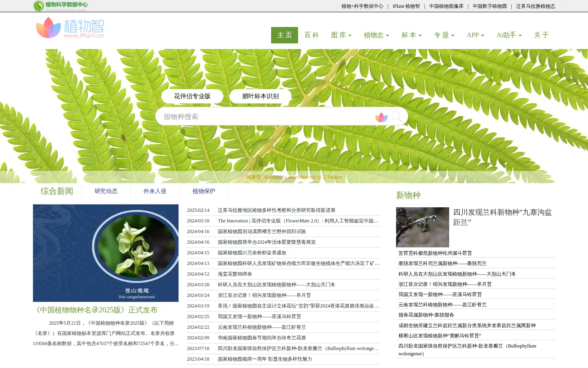Select the 主页 nav item
This screenshot has height=368, width=588.
tap(285, 35)
